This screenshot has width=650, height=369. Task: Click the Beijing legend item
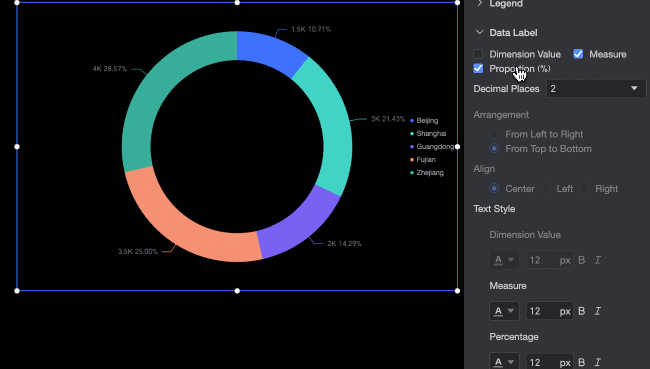[x=424, y=120]
